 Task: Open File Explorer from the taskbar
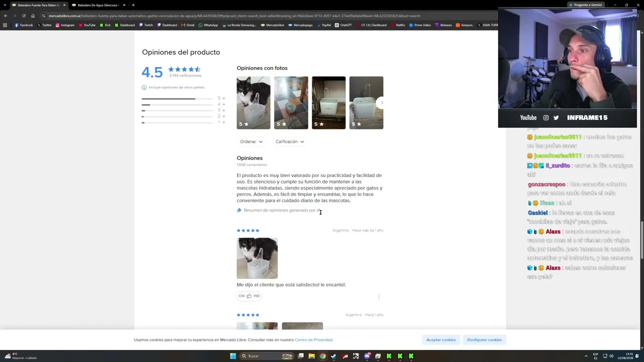point(311,356)
